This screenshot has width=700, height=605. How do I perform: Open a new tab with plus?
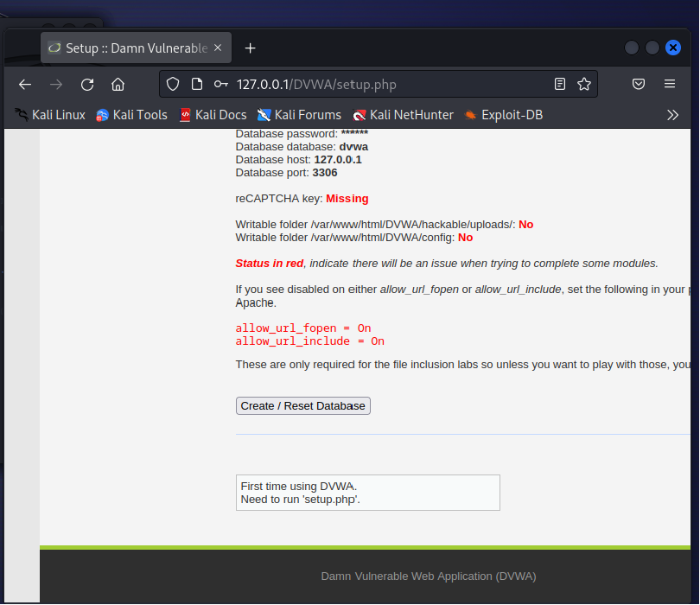click(x=251, y=48)
